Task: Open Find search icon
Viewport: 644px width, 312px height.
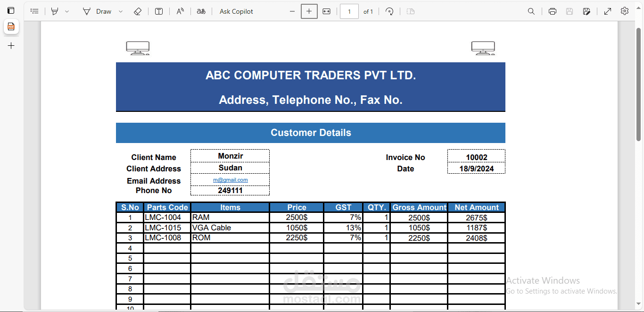Action: pos(531,11)
